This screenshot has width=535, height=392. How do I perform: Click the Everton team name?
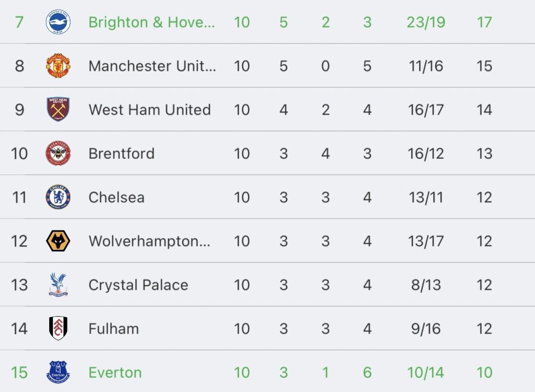(115, 373)
